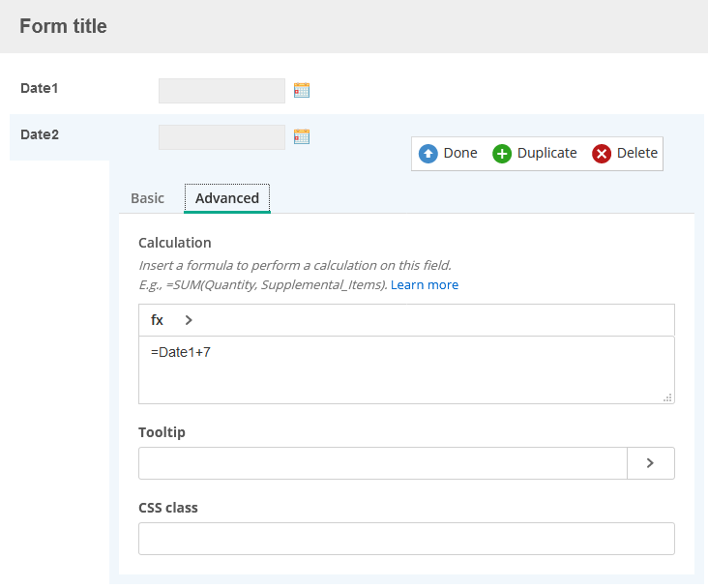The height and width of the screenshot is (588, 708).
Task: Click the green Duplicate plus icon
Action: click(x=502, y=154)
